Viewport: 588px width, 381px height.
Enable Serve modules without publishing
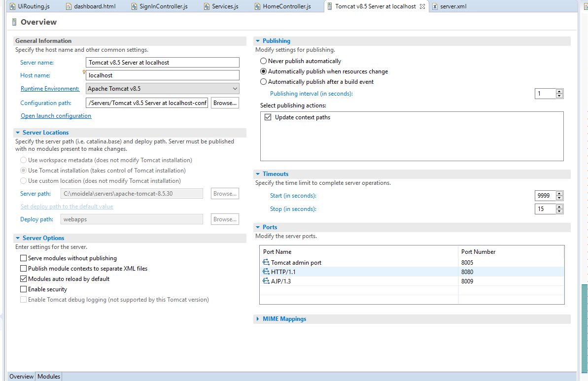(x=23, y=258)
